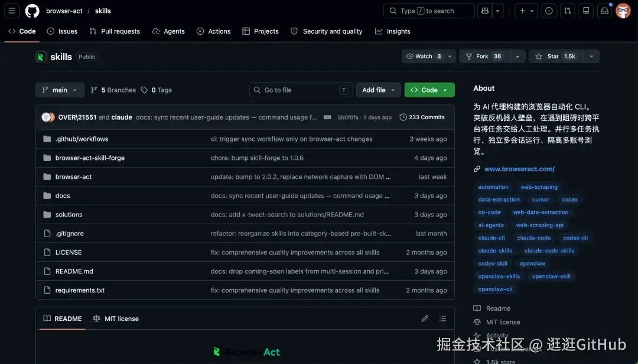The height and width of the screenshot is (364, 638).
Task: Open pull requests icon in top bar
Action: coord(567,11)
